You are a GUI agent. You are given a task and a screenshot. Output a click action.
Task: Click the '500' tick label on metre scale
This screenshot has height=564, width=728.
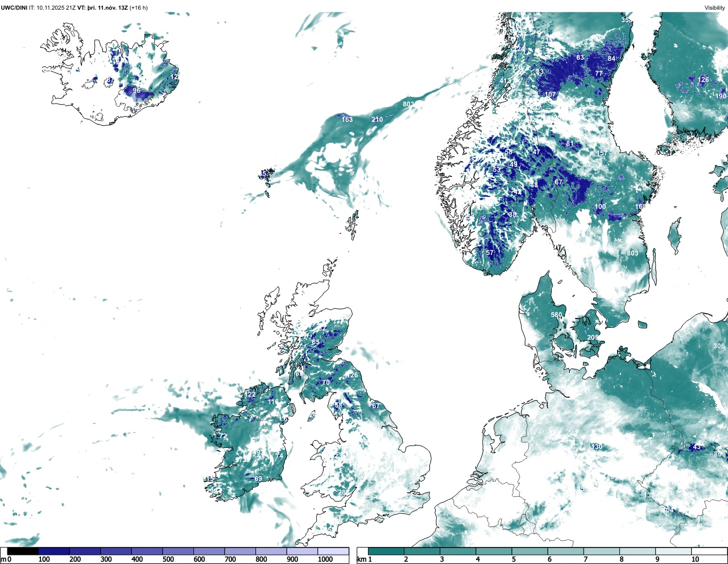[168, 559]
